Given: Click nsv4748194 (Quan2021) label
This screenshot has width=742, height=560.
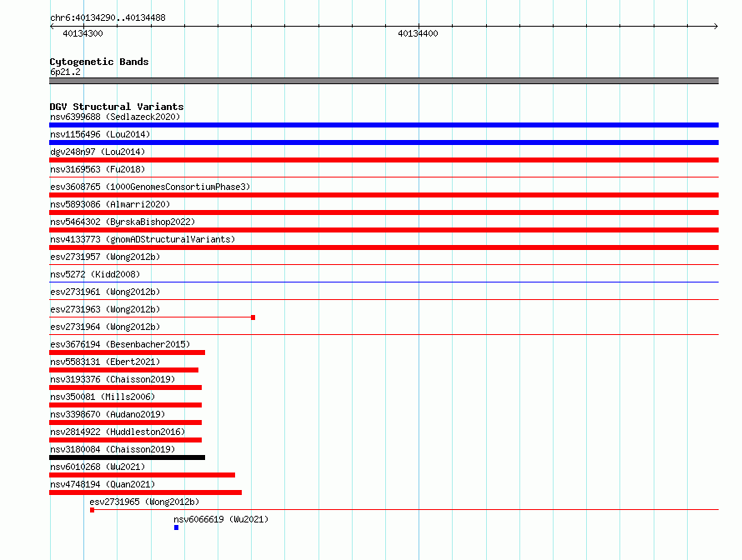Looking at the screenshot, I should (x=103, y=484).
